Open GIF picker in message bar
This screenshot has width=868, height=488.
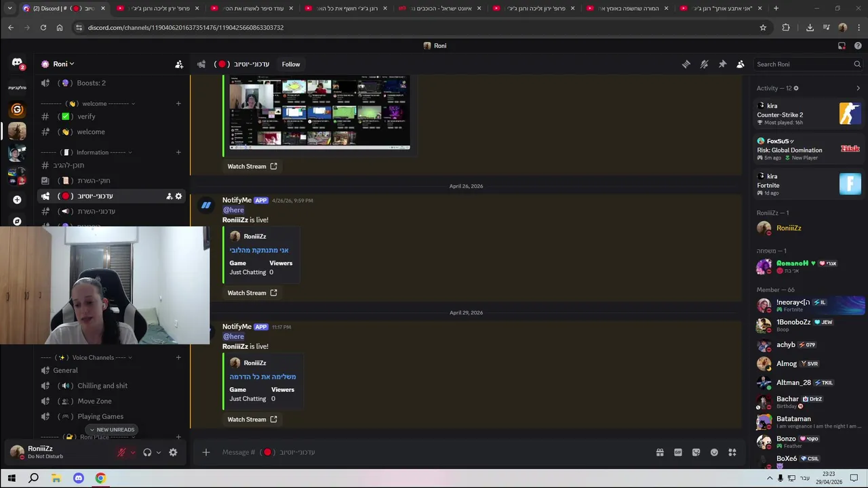tap(678, 452)
